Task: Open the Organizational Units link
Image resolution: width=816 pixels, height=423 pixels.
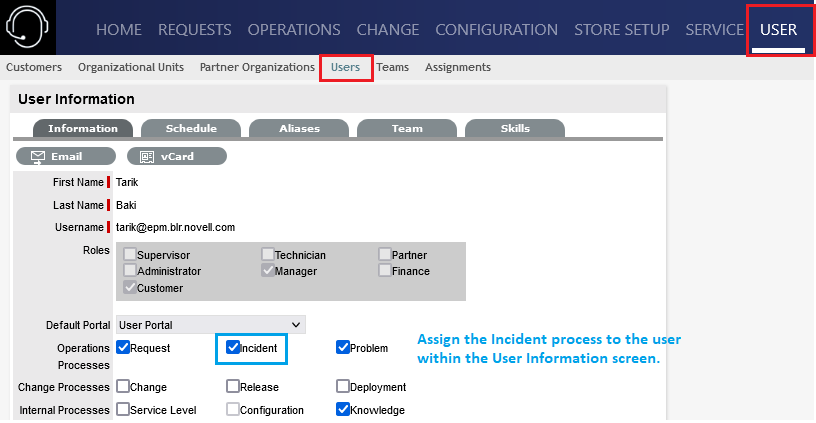Action: point(131,67)
